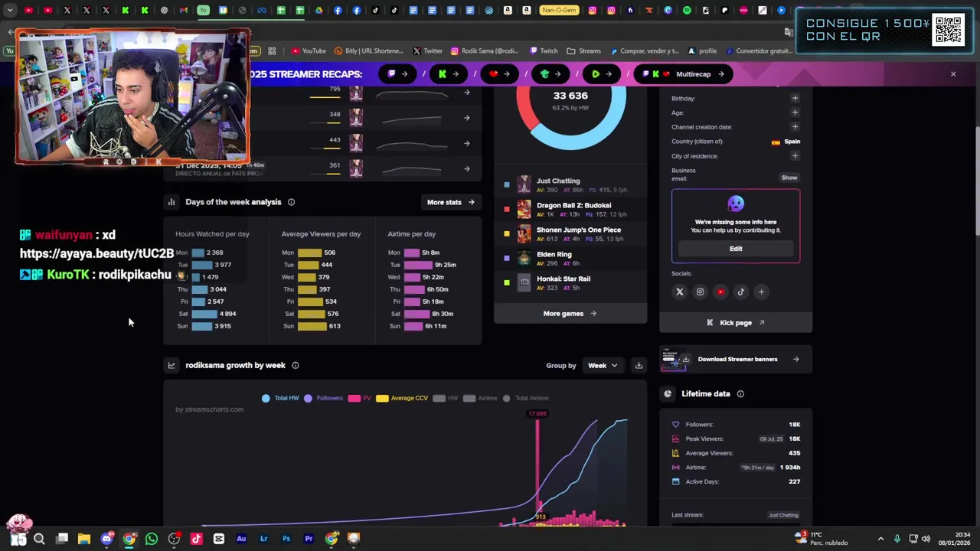Open ayaya.beauty link in chat overlay

tap(96, 253)
